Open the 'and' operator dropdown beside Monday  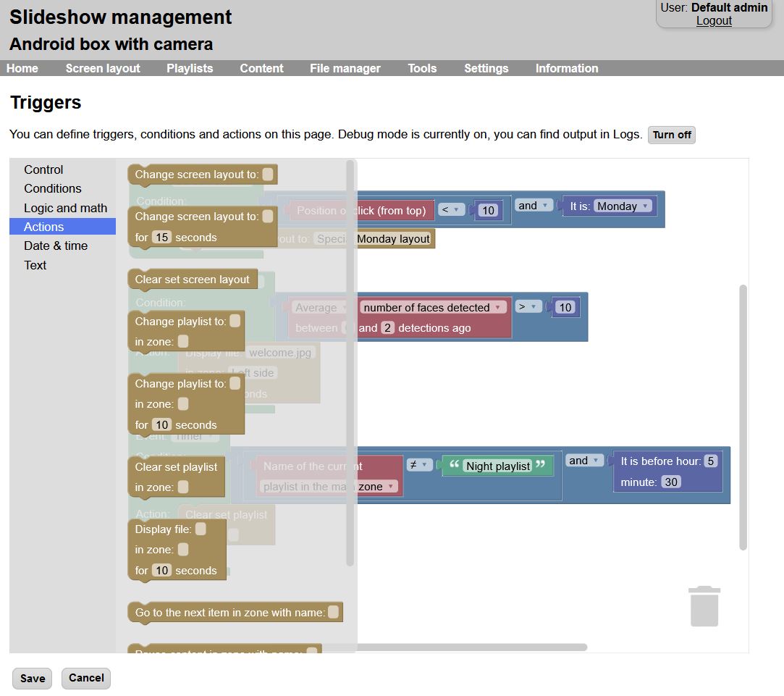coord(534,206)
